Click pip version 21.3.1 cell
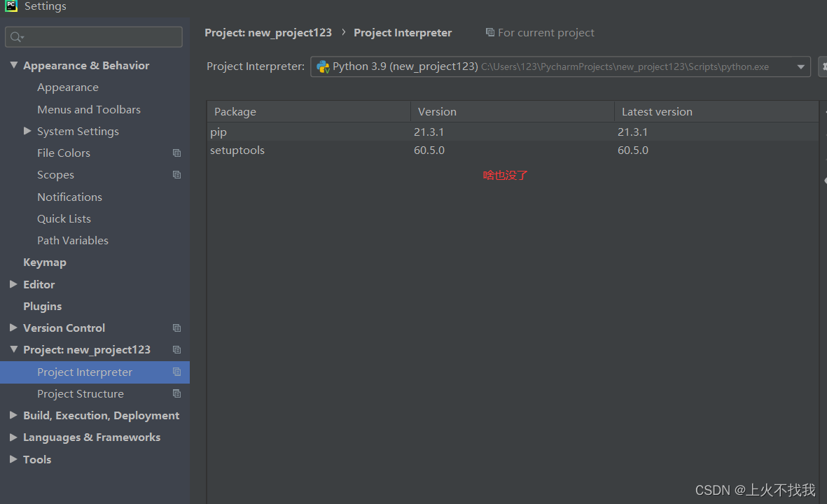The width and height of the screenshot is (827, 504). (x=429, y=132)
